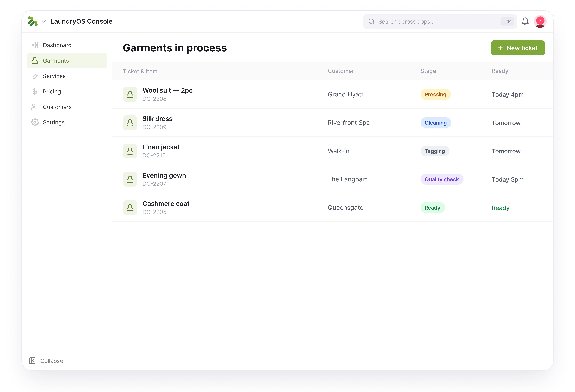This screenshot has height=392, width=575.
Task: Click the Customer column header
Action: click(341, 71)
